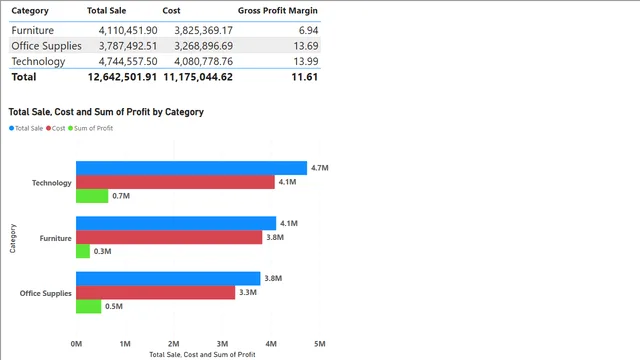The image size is (640, 360).
Task: Sort table by Total Sale header
Action: coord(106,11)
